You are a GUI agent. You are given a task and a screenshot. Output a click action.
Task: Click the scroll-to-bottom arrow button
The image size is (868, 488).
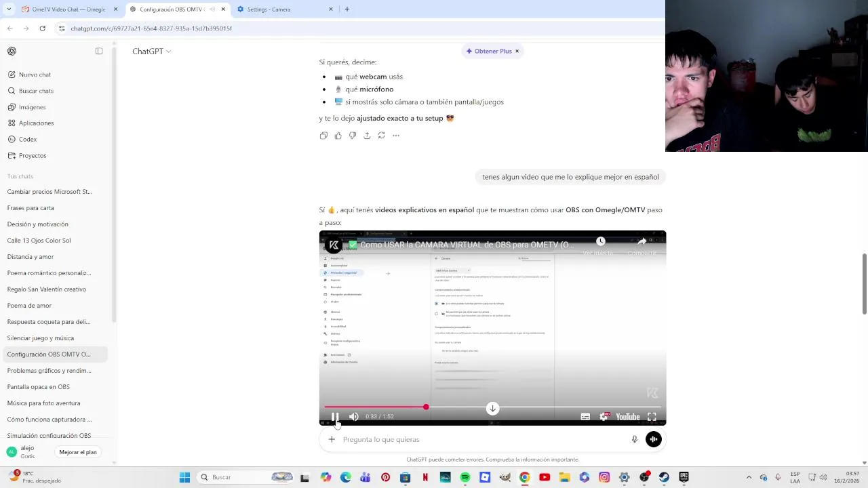493,408
